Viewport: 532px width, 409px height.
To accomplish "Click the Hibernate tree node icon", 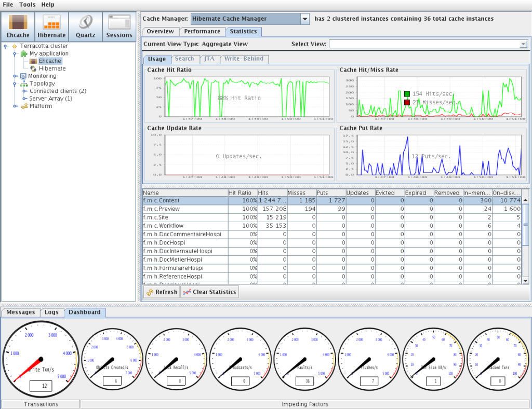I will click(x=33, y=69).
